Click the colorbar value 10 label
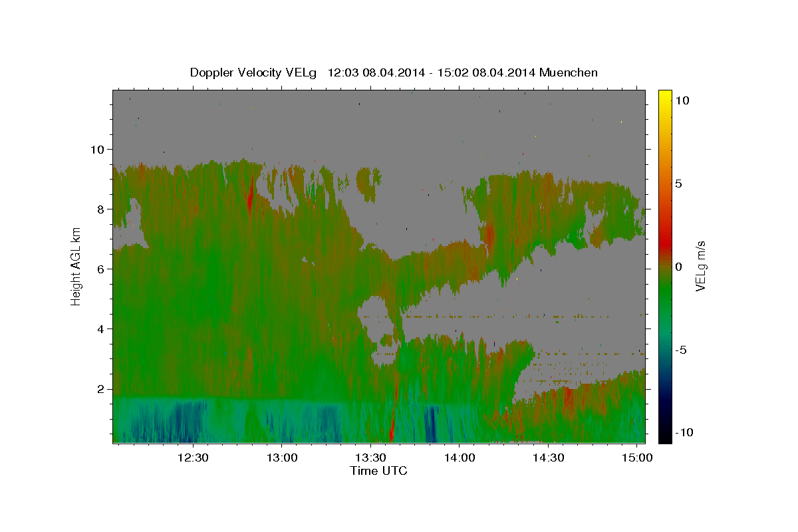This screenshot has height=532, width=798. (682, 100)
